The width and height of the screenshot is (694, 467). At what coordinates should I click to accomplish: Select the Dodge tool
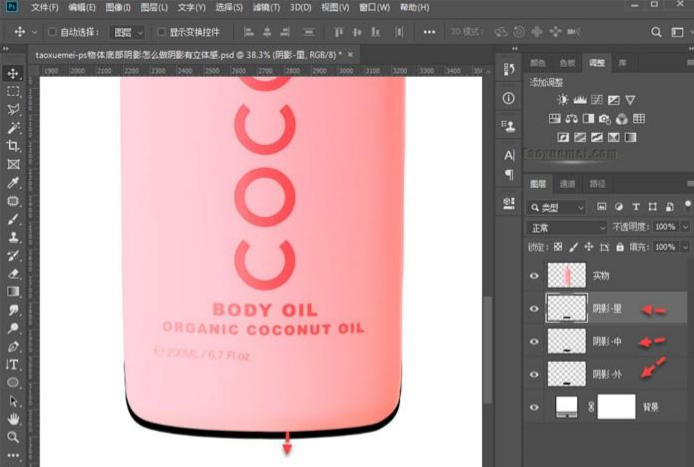[13, 328]
